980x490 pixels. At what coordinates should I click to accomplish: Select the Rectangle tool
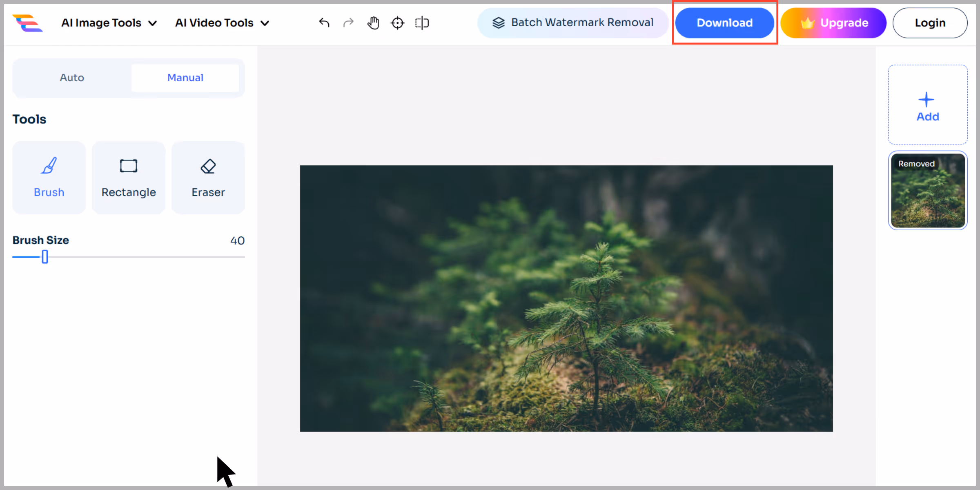tap(129, 178)
